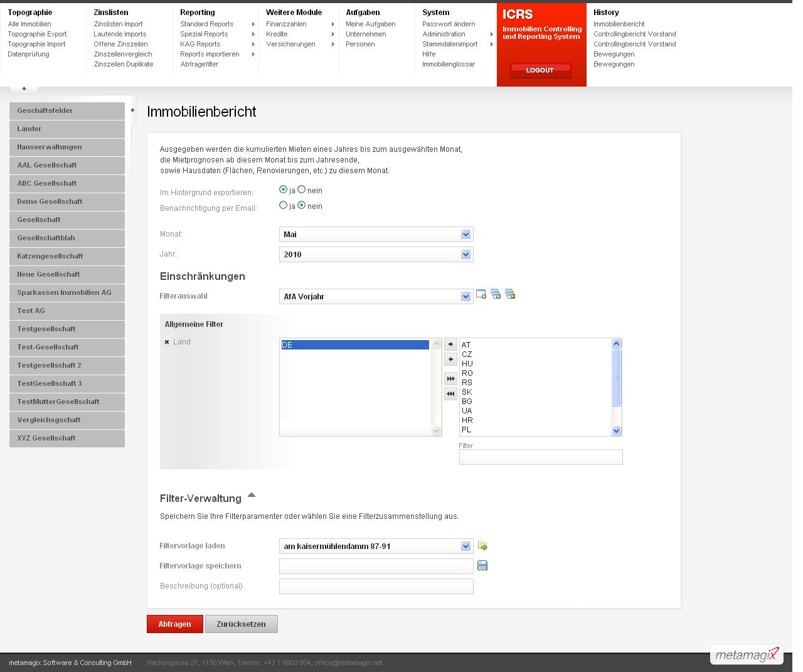This screenshot has width=803, height=672.
Task: Open the Filtervorlage laden dropdown
Action: click(376, 546)
